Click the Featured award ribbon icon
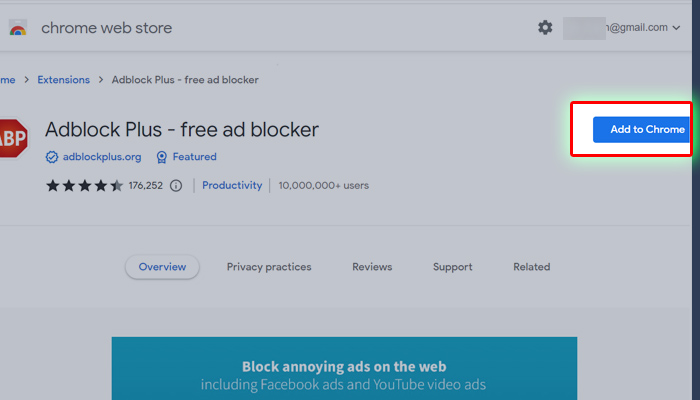 (x=162, y=157)
